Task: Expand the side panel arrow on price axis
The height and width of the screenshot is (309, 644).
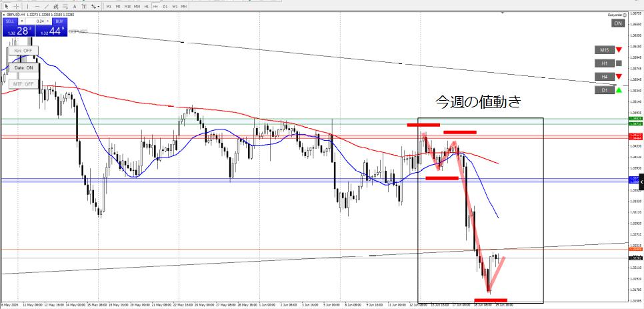Action: coord(641,182)
